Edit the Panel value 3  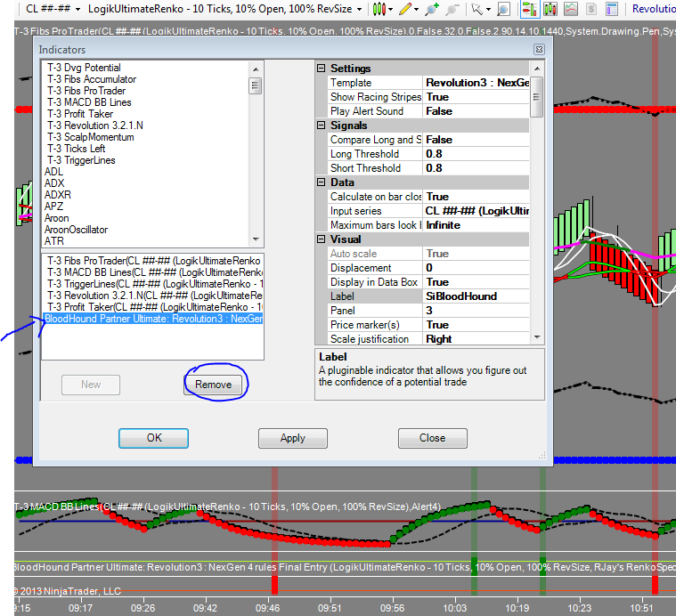476,311
